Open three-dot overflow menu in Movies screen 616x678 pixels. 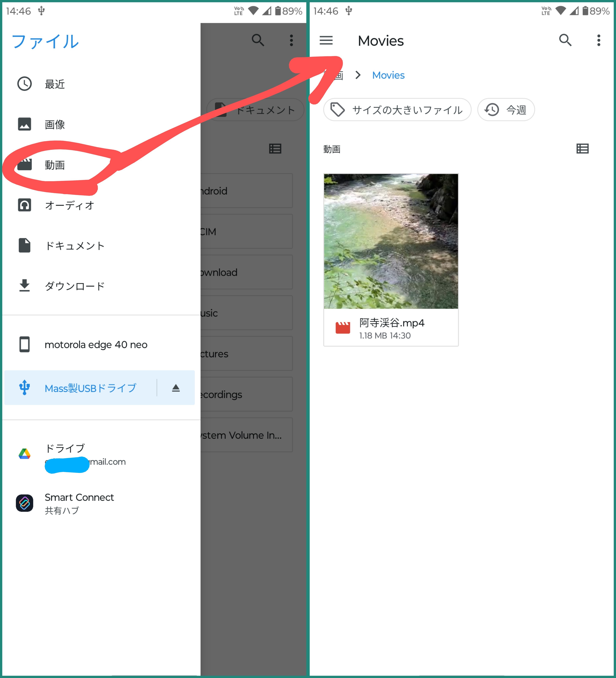pyautogui.click(x=598, y=40)
